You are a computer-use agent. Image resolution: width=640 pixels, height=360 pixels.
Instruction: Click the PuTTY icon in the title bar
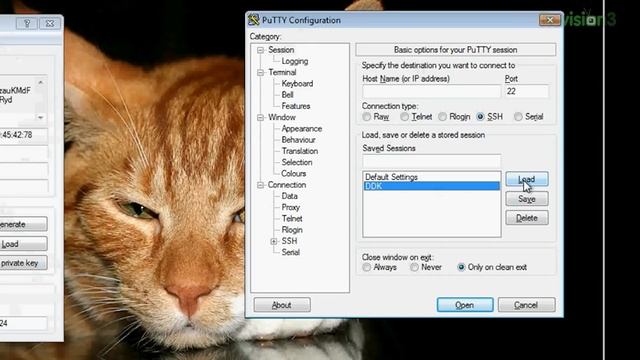(254, 20)
